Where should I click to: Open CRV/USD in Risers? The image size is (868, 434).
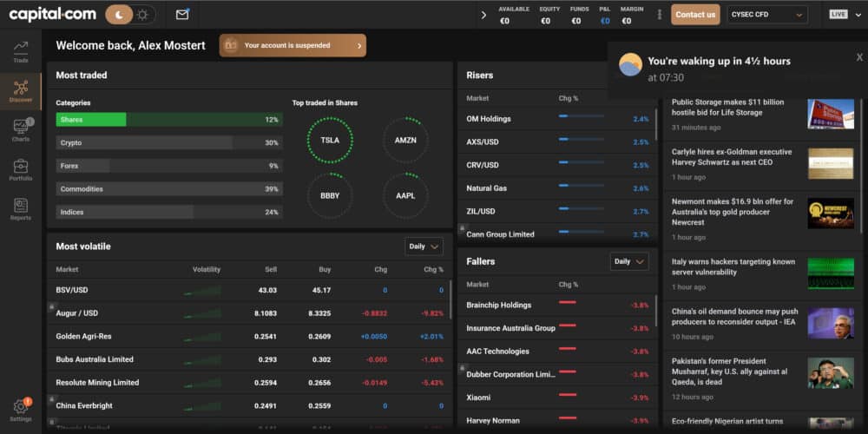point(557,166)
